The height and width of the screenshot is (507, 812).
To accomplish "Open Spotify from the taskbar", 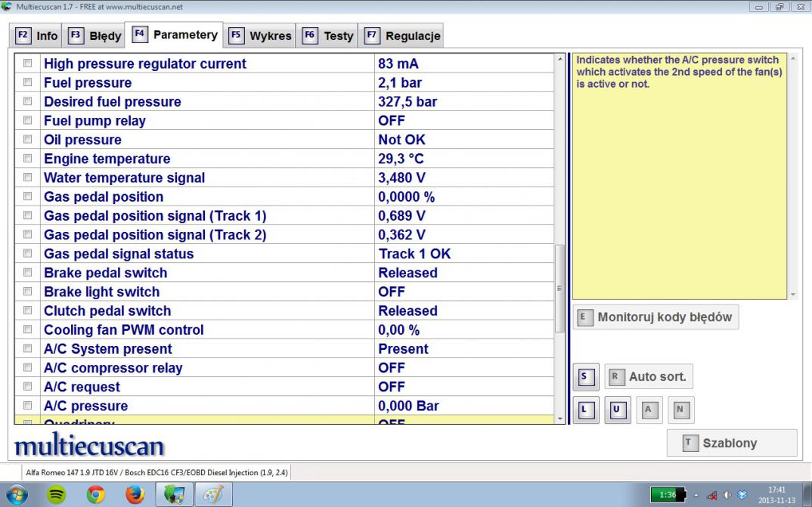I will point(57,495).
